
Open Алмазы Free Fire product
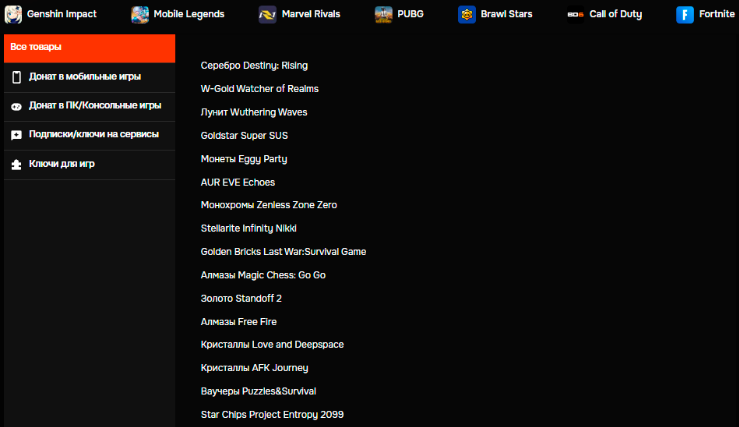click(x=239, y=322)
